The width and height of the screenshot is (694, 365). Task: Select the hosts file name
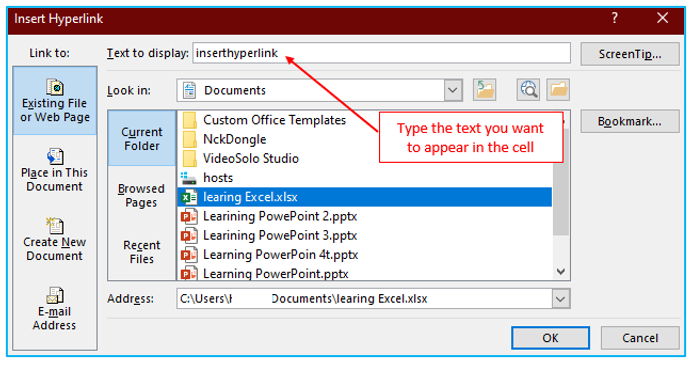pyautogui.click(x=218, y=178)
